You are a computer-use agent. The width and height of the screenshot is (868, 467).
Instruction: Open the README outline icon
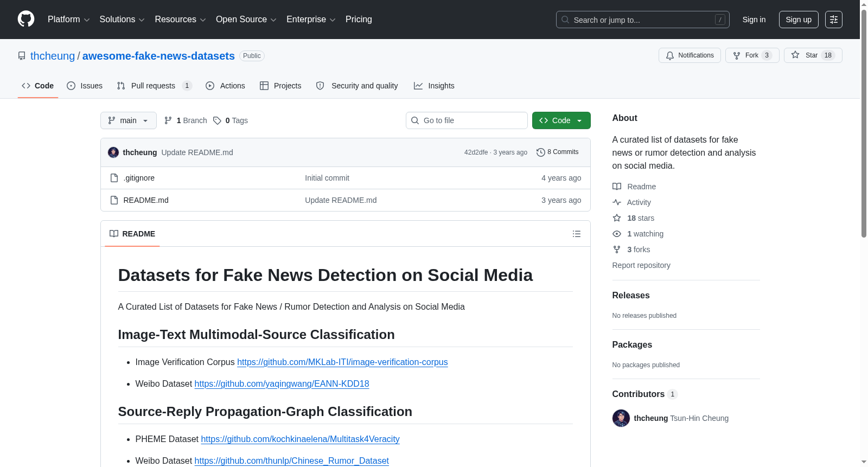(577, 234)
